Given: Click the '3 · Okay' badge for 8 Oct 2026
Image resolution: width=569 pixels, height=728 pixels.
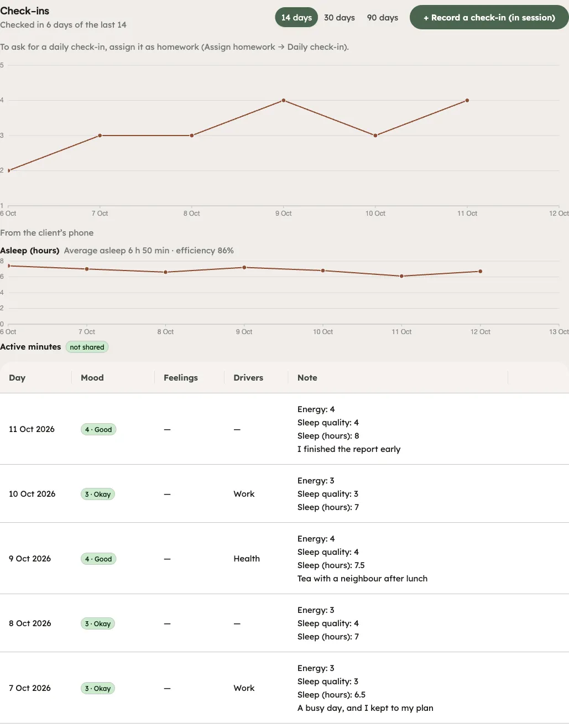Looking at the screenshot, I should coord(98,623).
